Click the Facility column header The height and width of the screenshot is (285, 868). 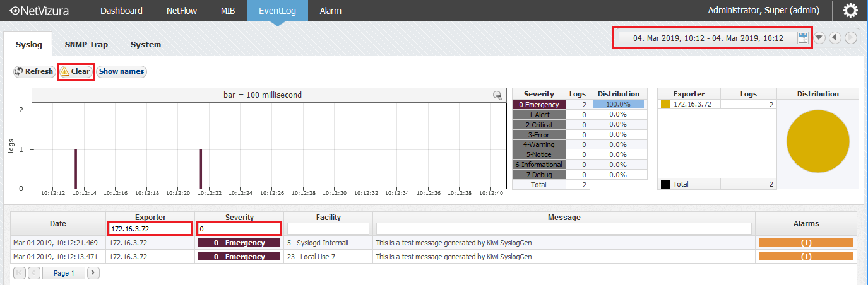tap(328, 218)
